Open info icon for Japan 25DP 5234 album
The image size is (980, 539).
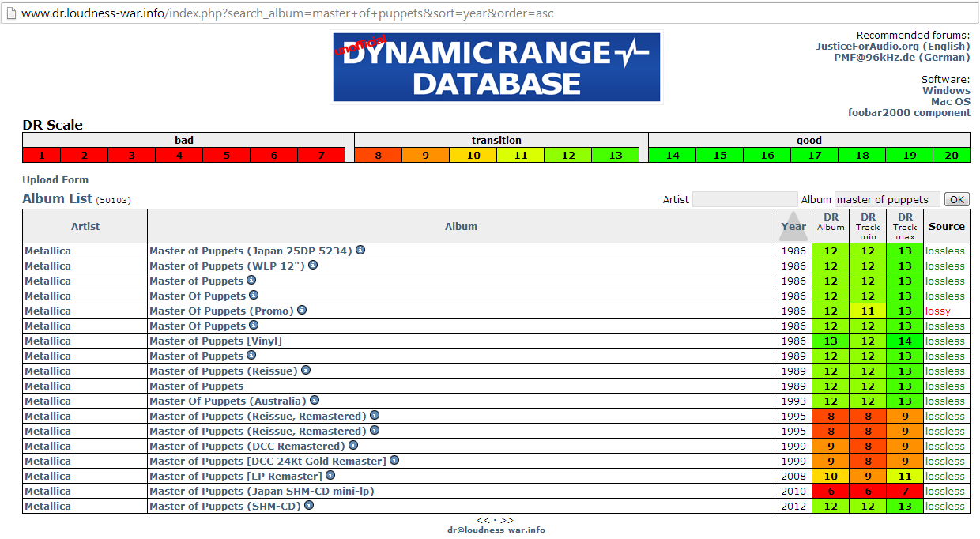[360, 250]
